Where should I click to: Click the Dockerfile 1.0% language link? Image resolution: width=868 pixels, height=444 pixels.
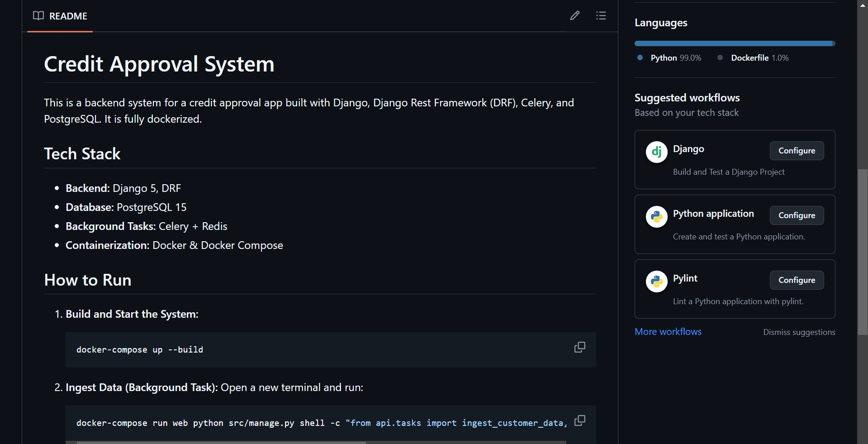[x=759, y=58]
